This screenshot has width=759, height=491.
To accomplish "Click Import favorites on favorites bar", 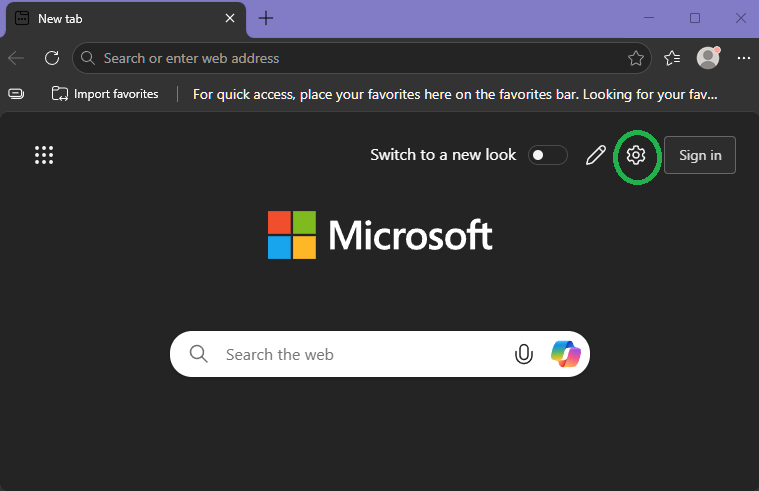I will tap(105, 94).
